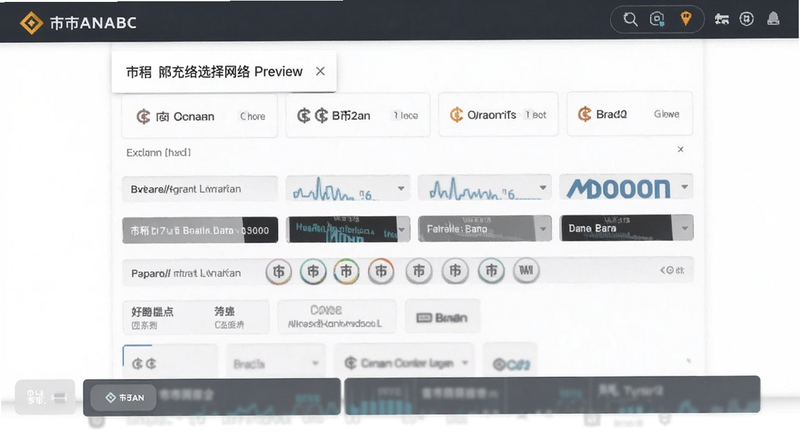Click the camera scan icon in header

[x=657, y=19]
